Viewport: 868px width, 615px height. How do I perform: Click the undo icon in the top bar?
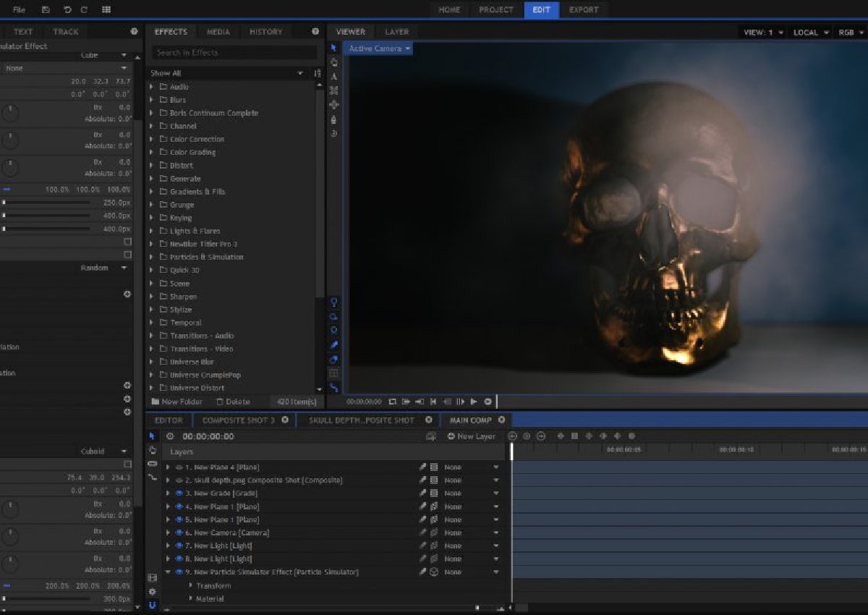[x=67, y=10]
